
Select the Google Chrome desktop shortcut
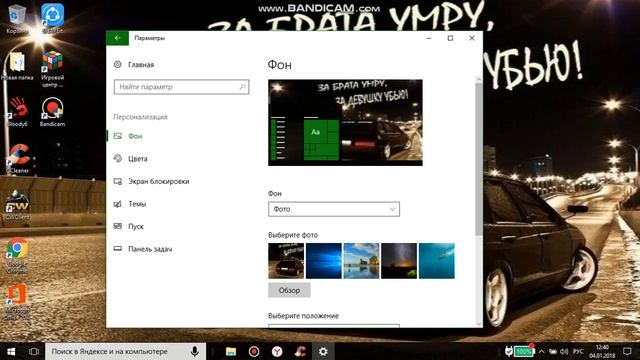click(17, 255)
